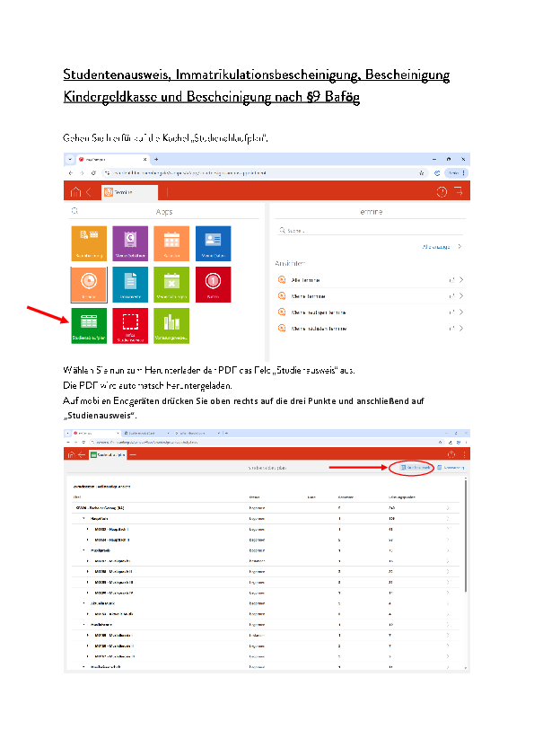This screenshot has width=534, height=756.
Task: Click the back chevron next to the home icon
Action: (x=88, y=192)
